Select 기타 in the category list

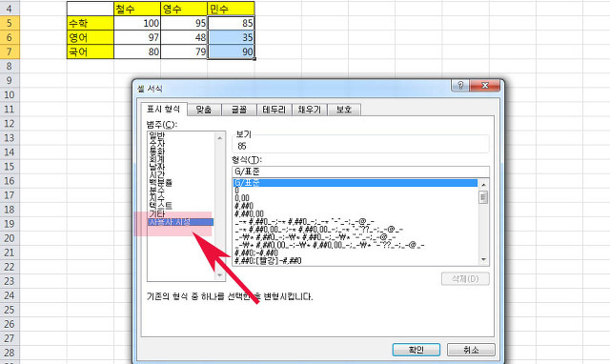(156, 213)
